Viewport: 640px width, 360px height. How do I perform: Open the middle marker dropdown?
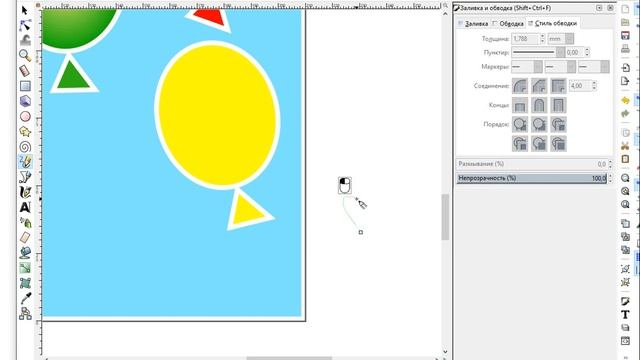click(x=560, y=67)
